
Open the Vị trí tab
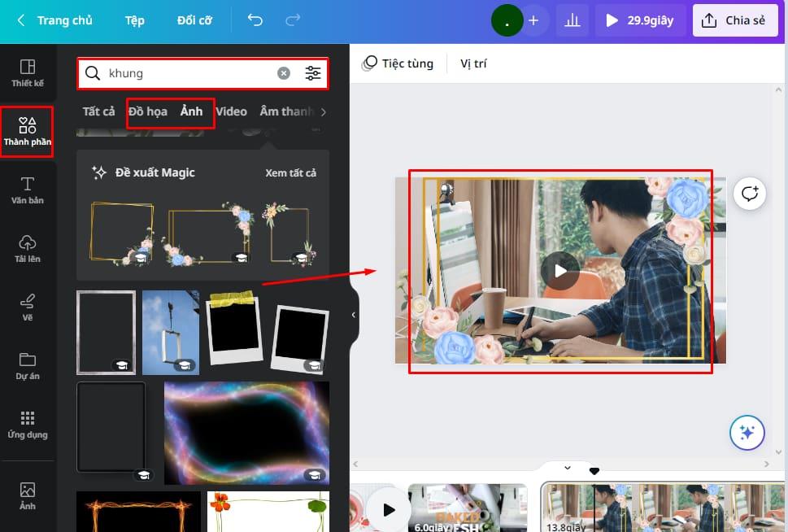(473, 63)
